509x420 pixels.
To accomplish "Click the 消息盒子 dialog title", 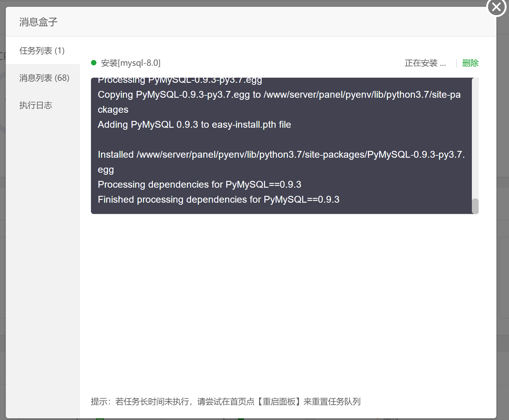I will [x=38, y=22].
